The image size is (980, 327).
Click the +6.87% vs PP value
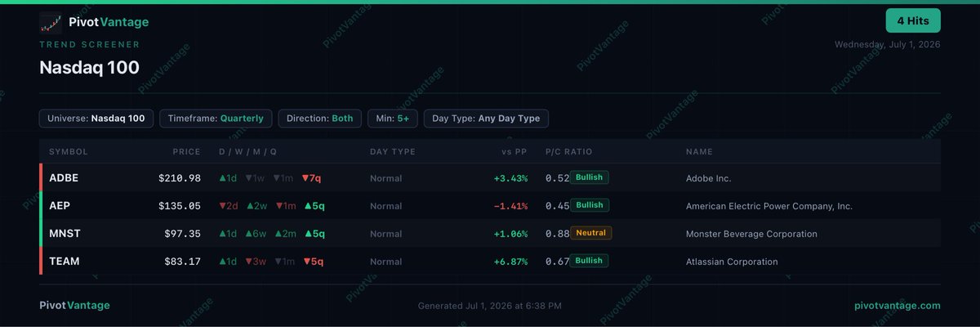(x=510, y=262)
